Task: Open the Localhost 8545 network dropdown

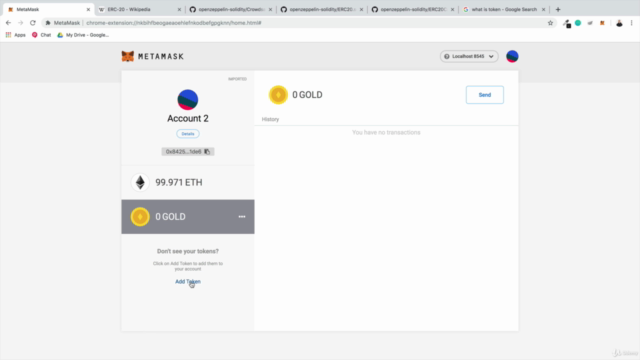Action: pos(469,56)
